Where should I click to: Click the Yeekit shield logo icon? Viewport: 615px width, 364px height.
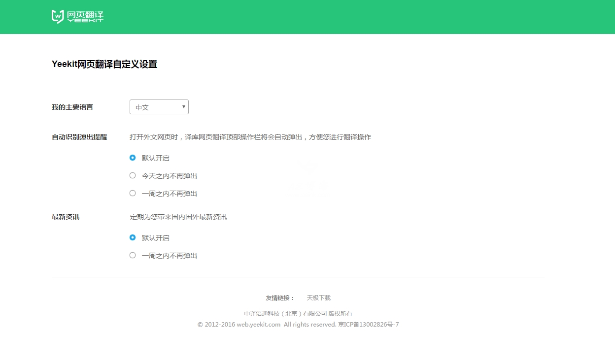[x=58, y=16]
